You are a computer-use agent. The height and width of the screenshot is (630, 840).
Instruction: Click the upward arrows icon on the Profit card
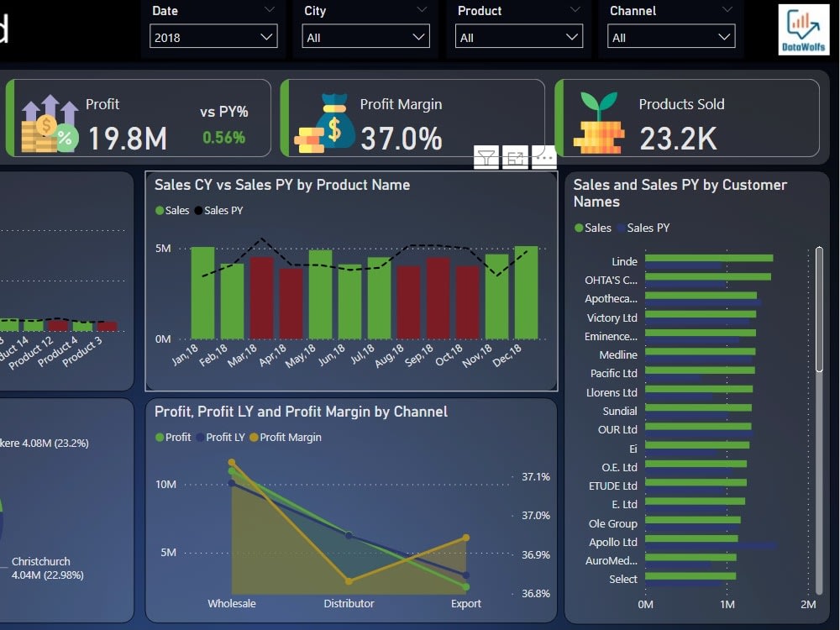pyautogui.click(x=50, y=105)
